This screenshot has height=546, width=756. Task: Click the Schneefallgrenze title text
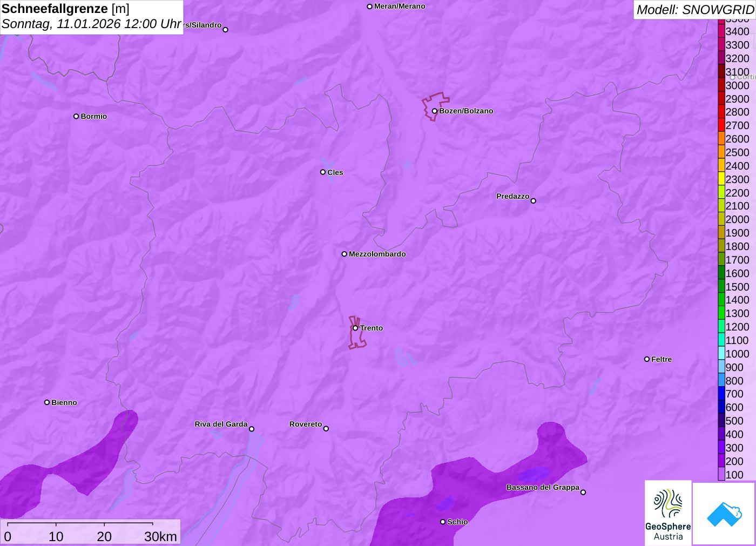tap(55, 9)
